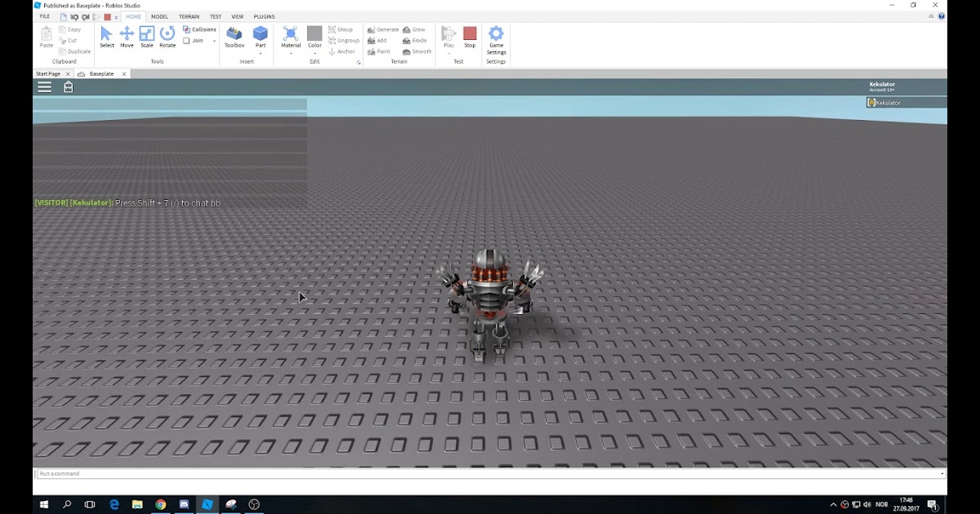Click the Group button
This screenshot has width=980, height=514.
pos(341,29)
